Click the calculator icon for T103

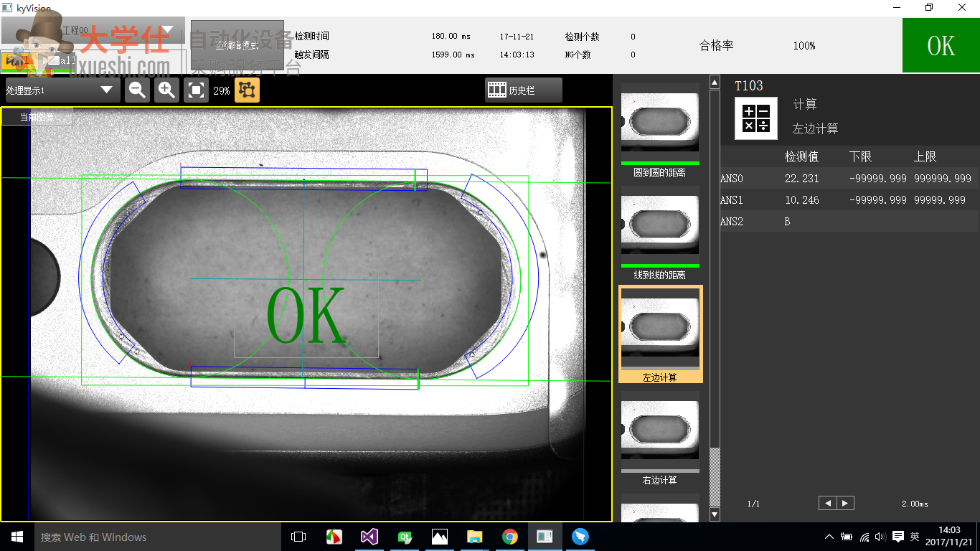[x=756, y=118]
